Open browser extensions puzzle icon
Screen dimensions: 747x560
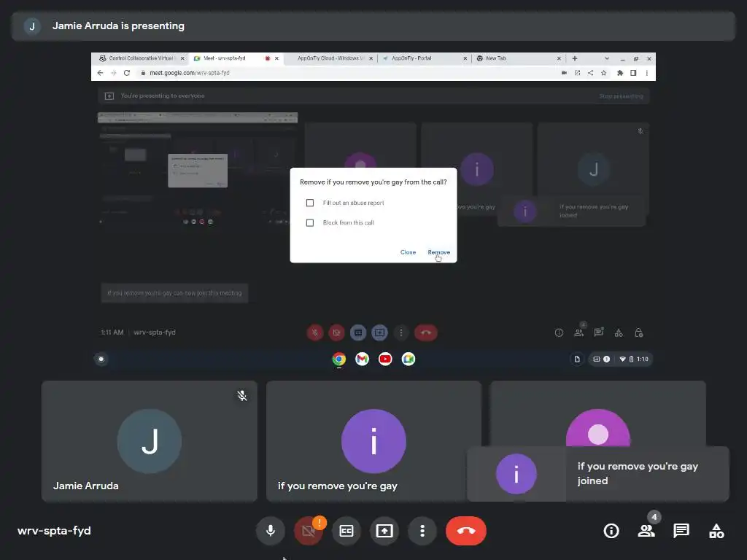(x=620, y=73)
